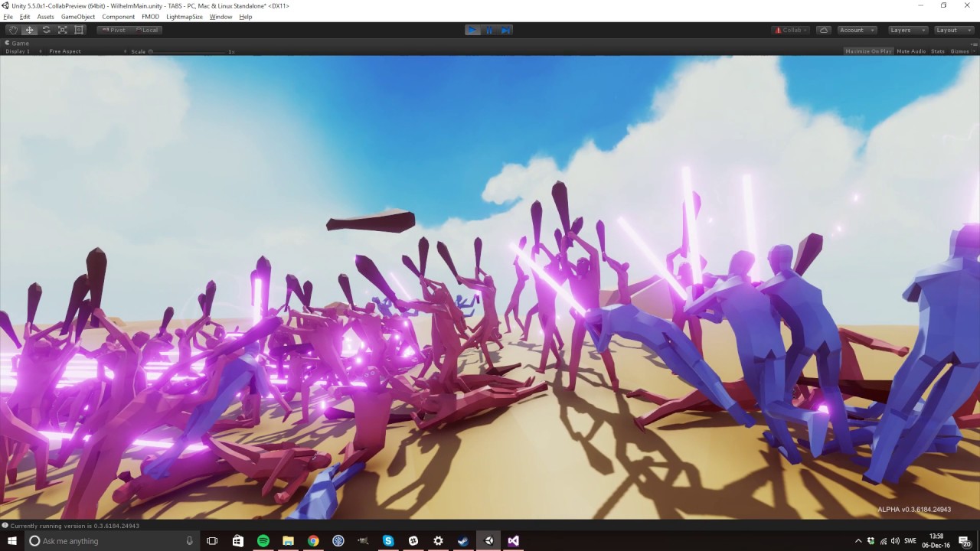Open the Action Center notifications

[x=965, y=541]
